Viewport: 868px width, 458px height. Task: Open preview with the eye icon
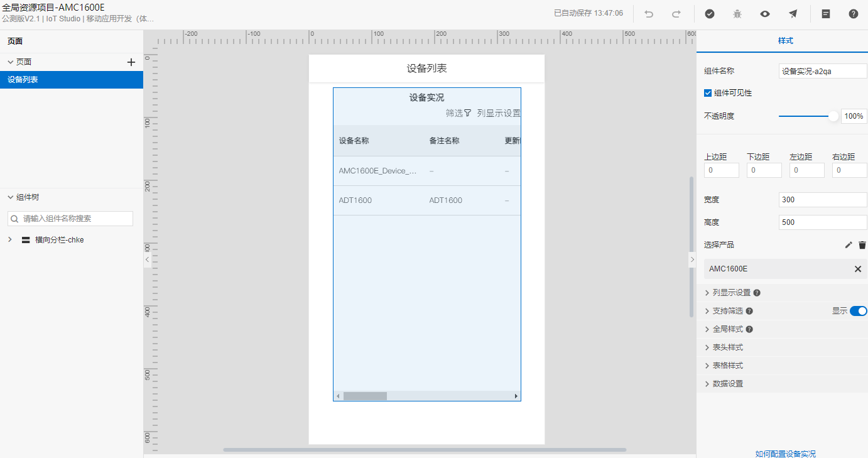[765, 14]
